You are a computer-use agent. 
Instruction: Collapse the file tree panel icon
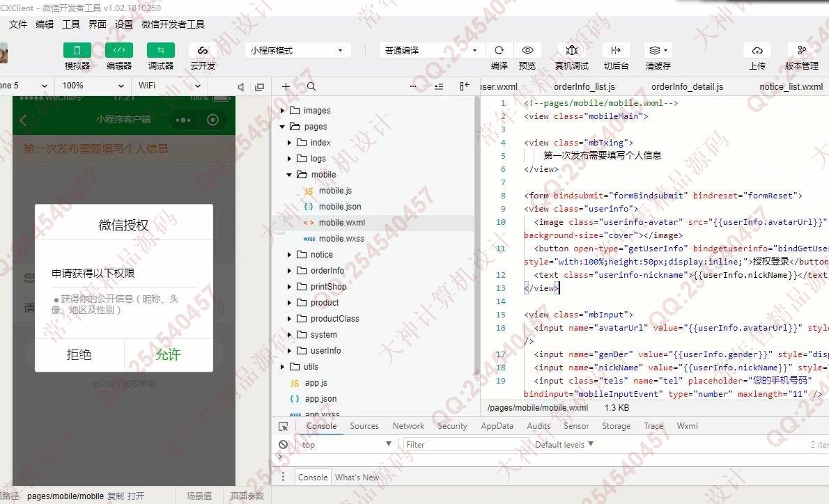[464, 86]
